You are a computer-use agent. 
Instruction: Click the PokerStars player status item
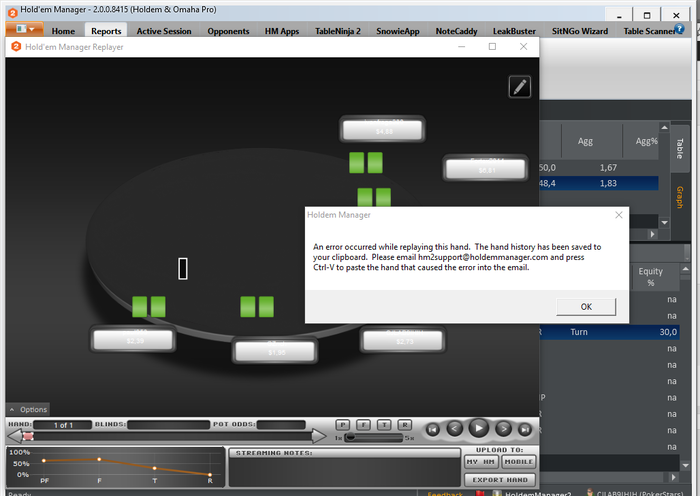(x=634, y=493)
